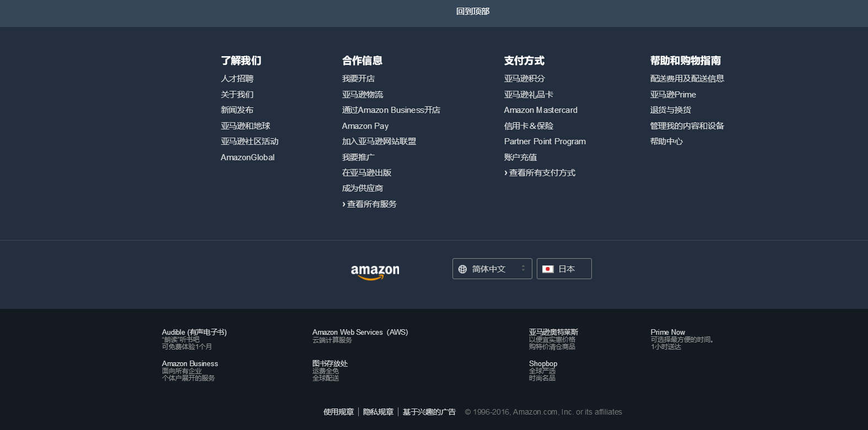Open the Amazon Pay link
Screen dimensions: 868x430
coord(365,126)
